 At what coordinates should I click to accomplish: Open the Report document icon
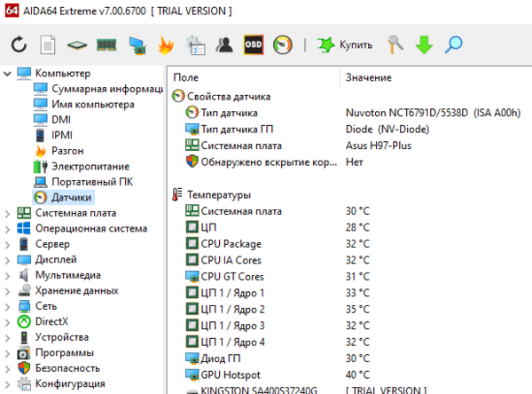(x=49, y=44)
